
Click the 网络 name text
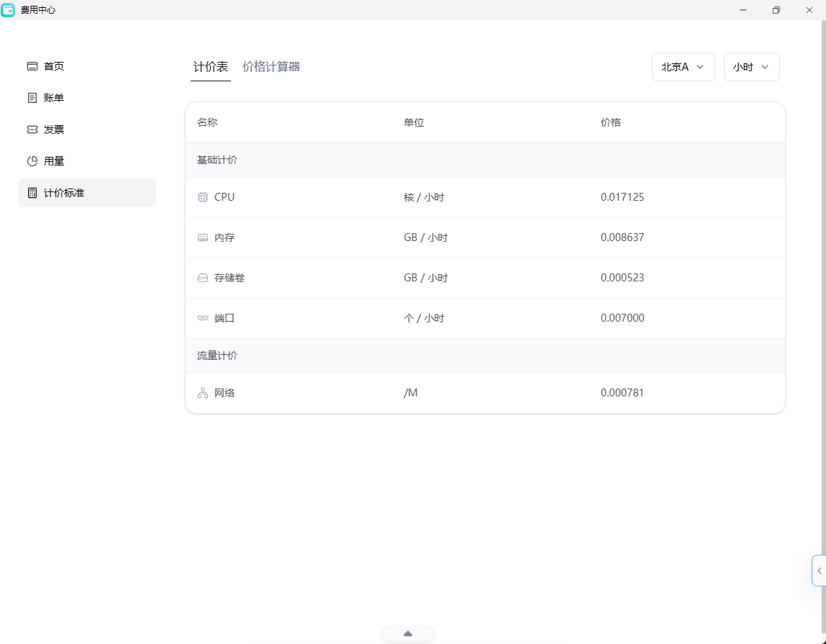[224, 393]
